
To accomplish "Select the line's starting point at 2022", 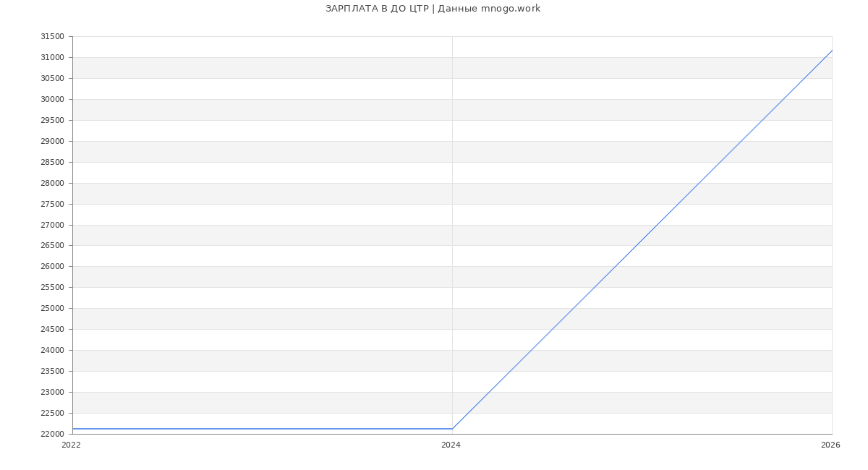I will (73, 429).
